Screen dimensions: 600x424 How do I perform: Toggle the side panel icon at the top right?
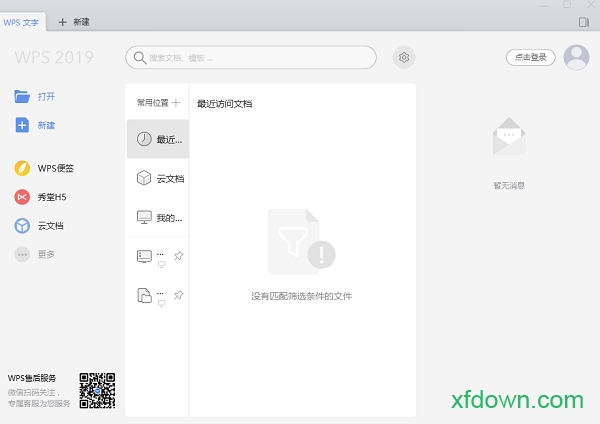pyautogui.click(x=584, y=22)
